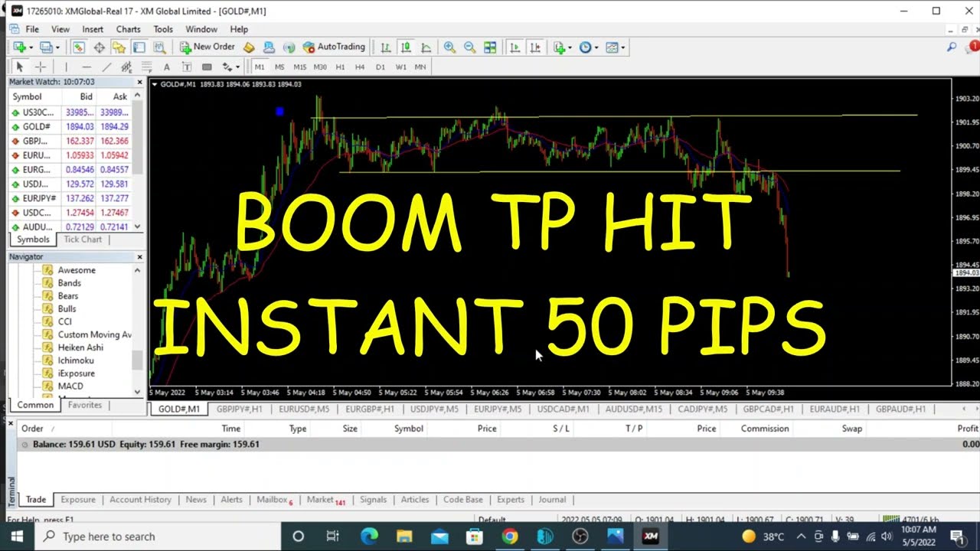The image size is (980, 551).
Task: Click the Profit column header
Action: tap(967, 429)
